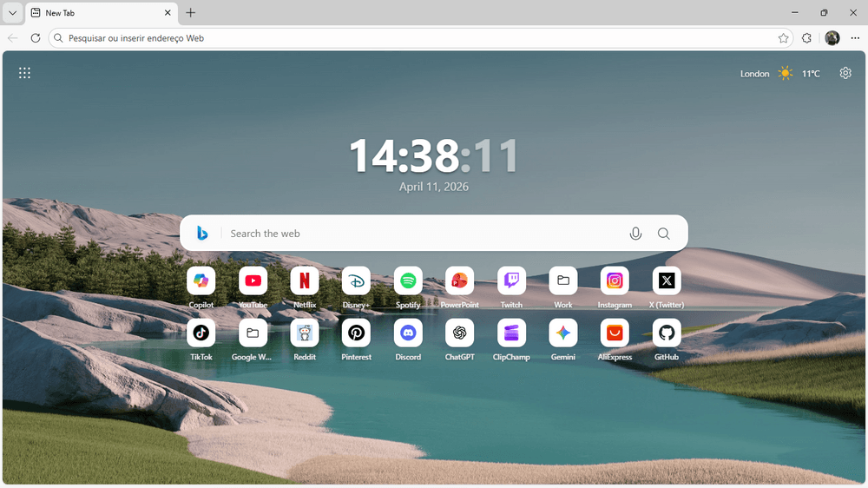Open the apps grid launcher
Viewport: 868px width, 488px height.
tap(24, 74)
